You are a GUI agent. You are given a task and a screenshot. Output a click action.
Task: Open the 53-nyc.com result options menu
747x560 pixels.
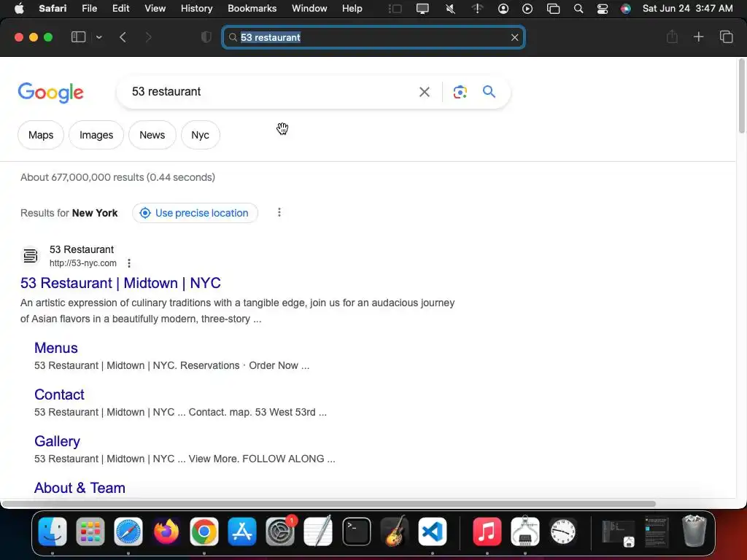[129, 262]
